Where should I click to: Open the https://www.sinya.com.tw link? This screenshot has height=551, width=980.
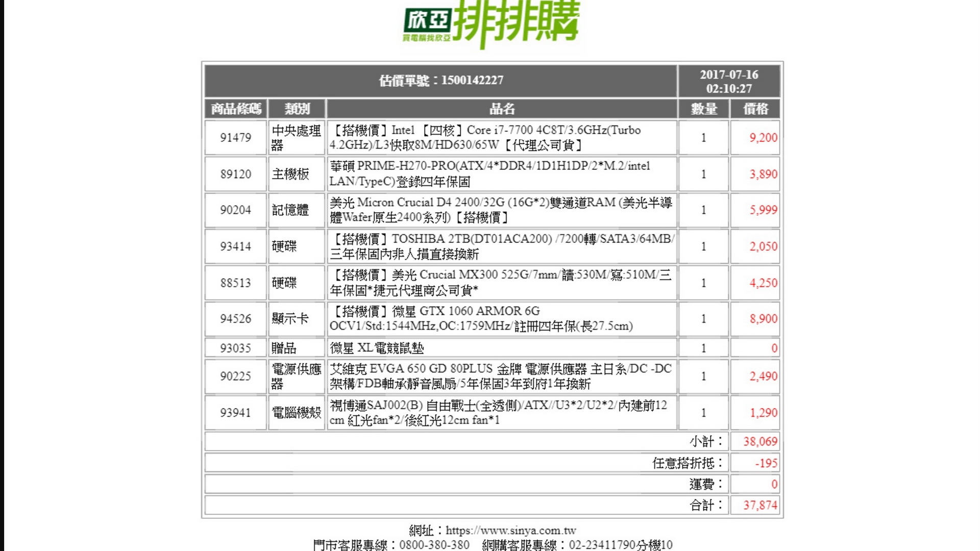pyautogui.click(x=511, y=531)
